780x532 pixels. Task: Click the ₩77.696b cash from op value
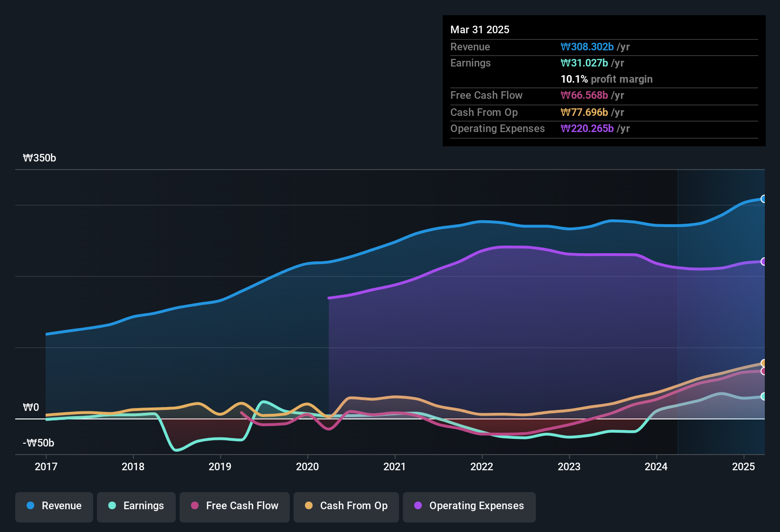coord(584,113)
